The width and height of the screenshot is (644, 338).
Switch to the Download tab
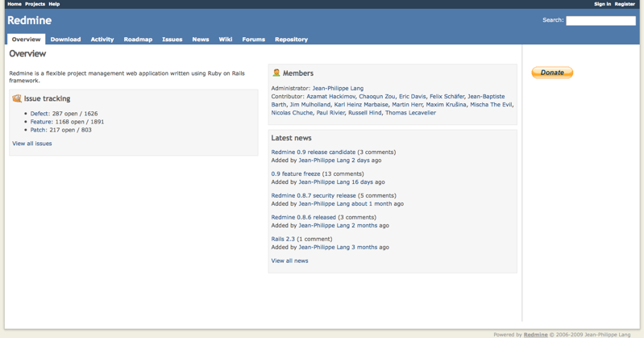point(66,40)
